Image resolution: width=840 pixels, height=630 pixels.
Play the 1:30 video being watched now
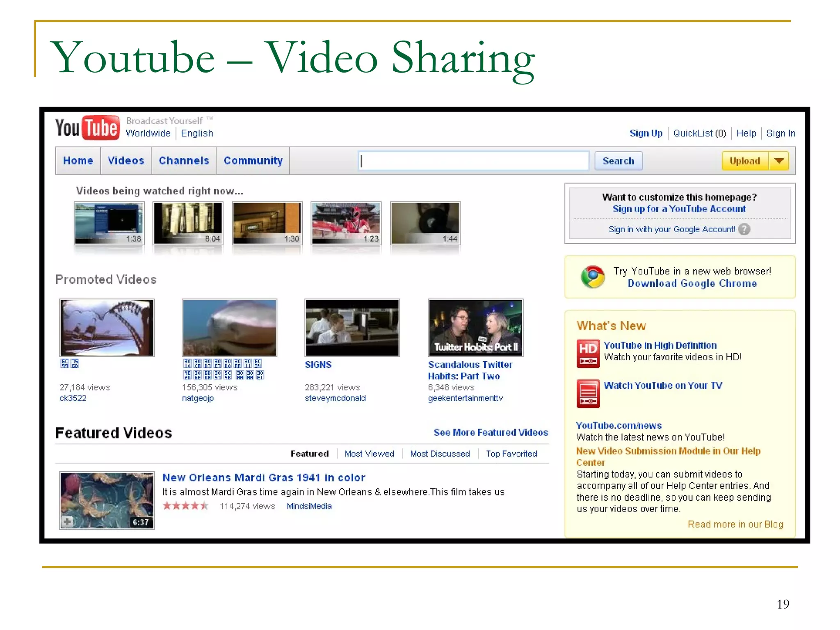coord(267,223)
